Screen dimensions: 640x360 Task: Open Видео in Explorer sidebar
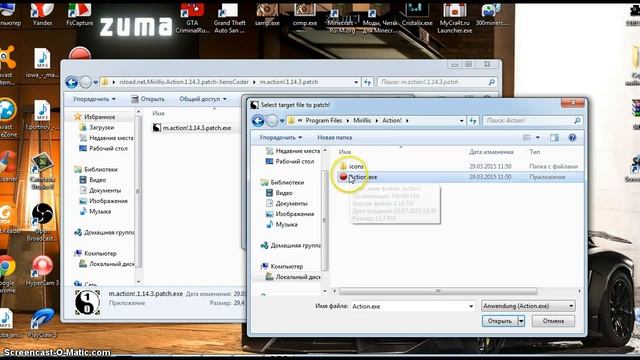pos(93,180)
